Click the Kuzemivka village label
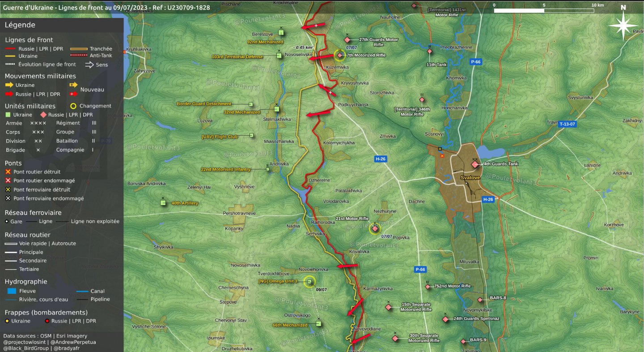Image resolution: width=644 pixels, height=352 pixels. point(337,67)
